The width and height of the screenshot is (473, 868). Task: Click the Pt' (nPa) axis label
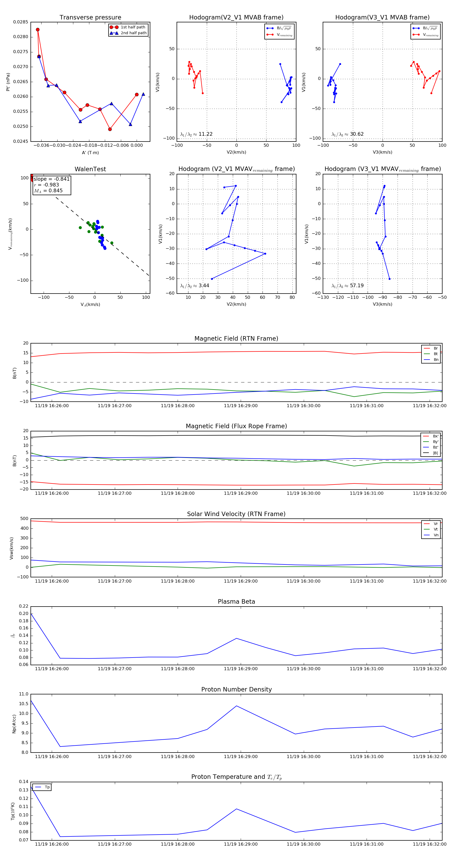[8, 82]
